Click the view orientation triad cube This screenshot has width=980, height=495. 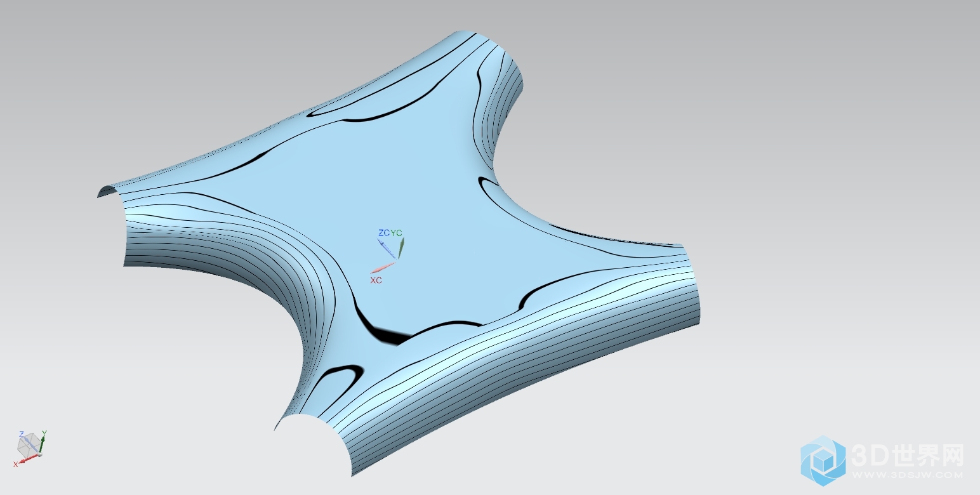(x=28, y=447)
